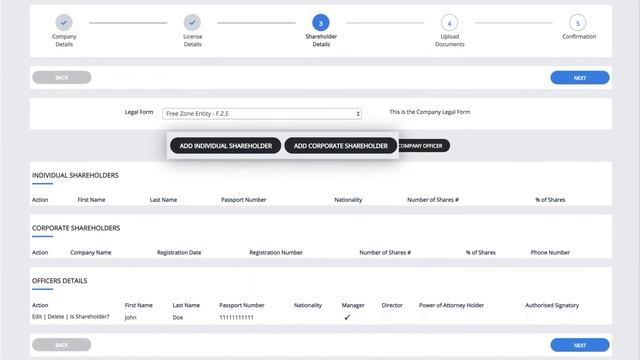Click Registration Number header in Corporate Shareholders
The height and width of the screenshot is (360, 640).
pyautogui.click(x=276, y=252)
